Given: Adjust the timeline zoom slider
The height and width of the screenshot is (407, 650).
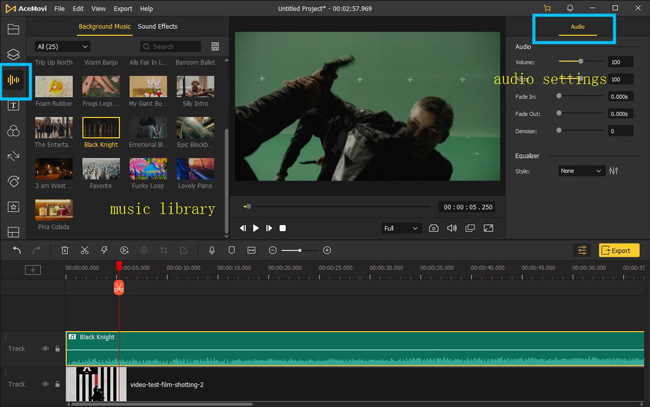Looking at the screenshot, I should (300, 250).
